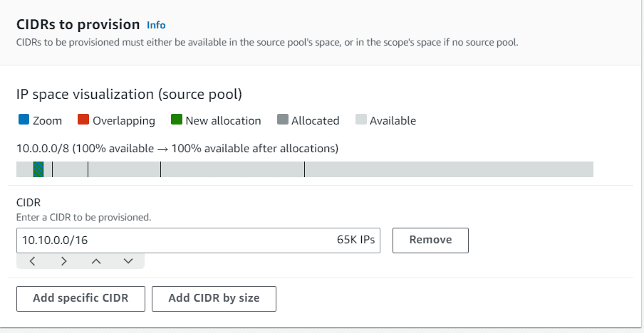Click the down chevron below CIDR field
Viewport: 644px width, 333px height.
click(128, 261)
